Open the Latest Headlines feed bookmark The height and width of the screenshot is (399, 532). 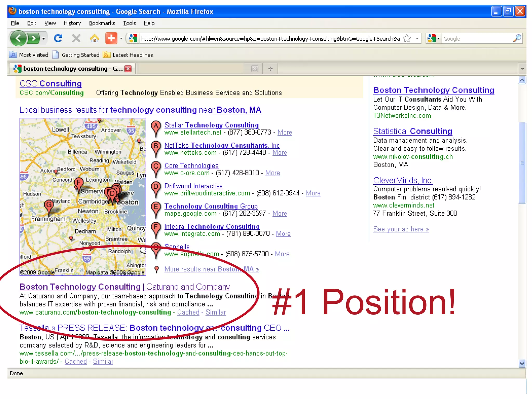pos(128,55)
